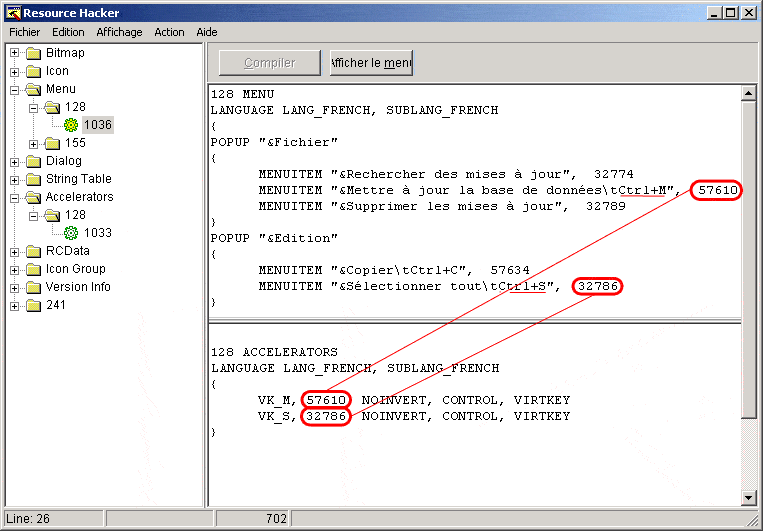Select the Dialog tree label

point(64,161)
